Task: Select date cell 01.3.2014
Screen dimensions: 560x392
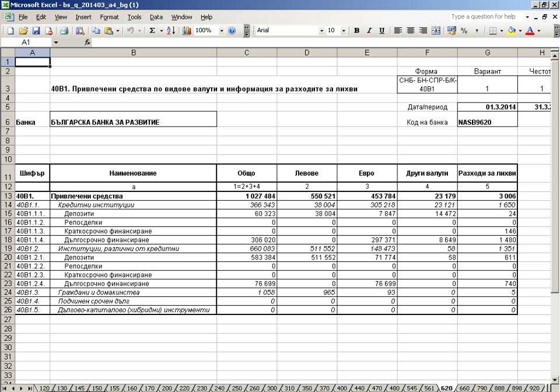Action: (x=487, y=107)
